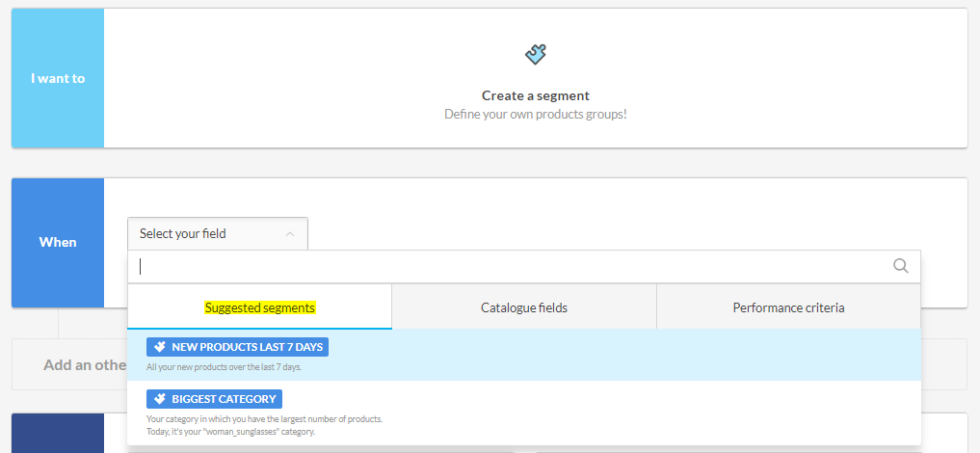The image size is (980, 453).
Task: Click the icon inside Biggest Category badge
Action: (160, 398)
